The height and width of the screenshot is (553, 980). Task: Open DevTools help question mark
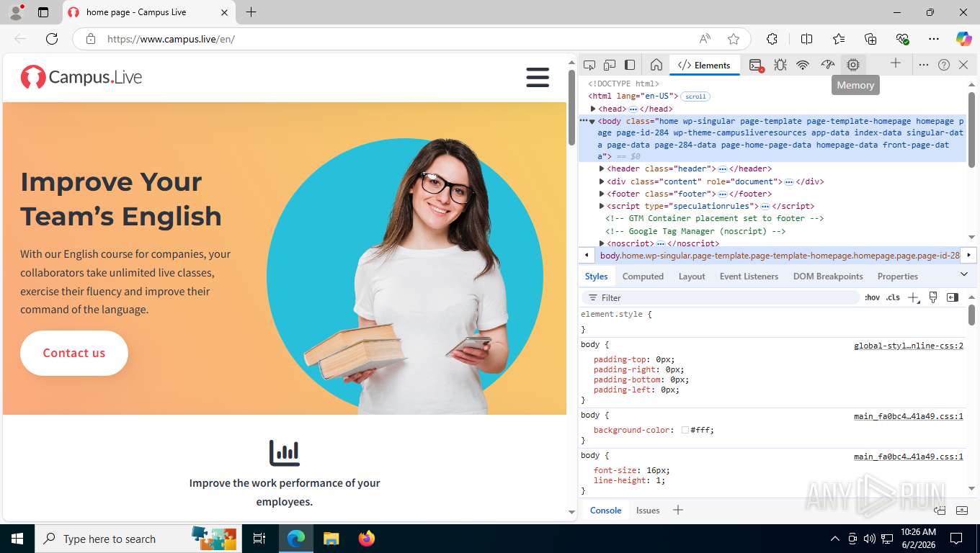944,65
